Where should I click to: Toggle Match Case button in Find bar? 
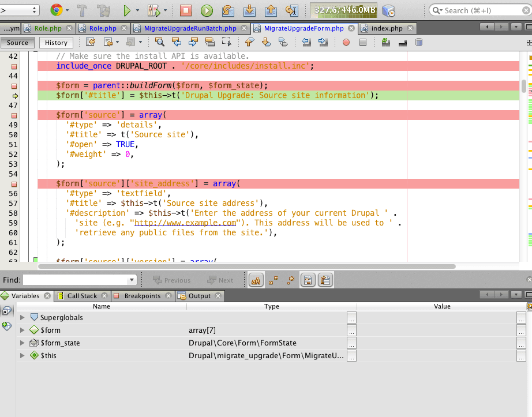pos(256,280)
